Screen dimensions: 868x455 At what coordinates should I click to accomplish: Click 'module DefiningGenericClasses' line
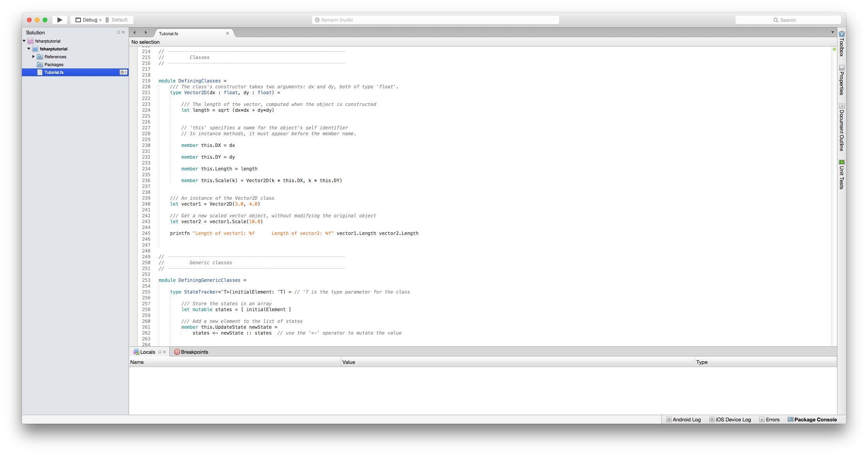click(203, 280)
